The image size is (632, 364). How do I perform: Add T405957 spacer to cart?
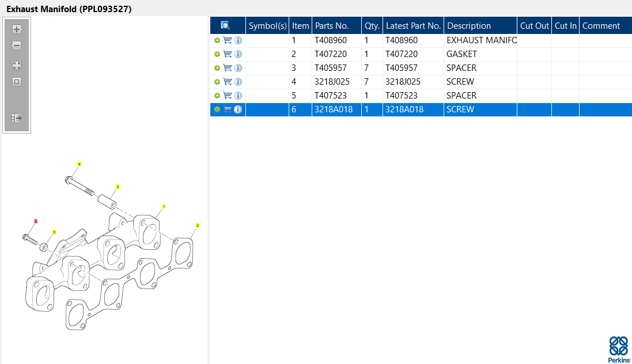[228, 68]
